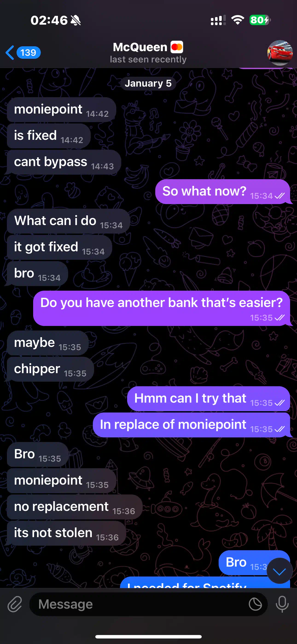Image resolution: width=297 pixels, height=644 pixels.
Task: Tap the 139 unread count badge
Action: click(29, 53)
